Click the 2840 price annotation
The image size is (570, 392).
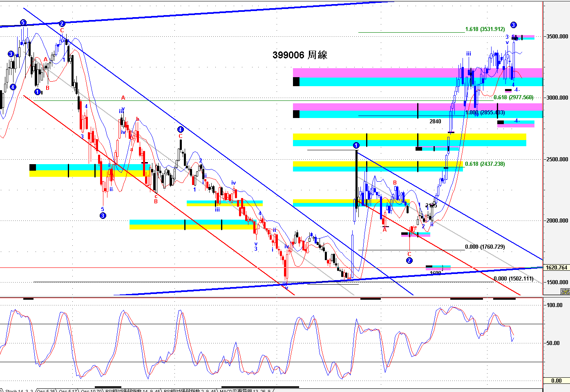coord(436,121)
